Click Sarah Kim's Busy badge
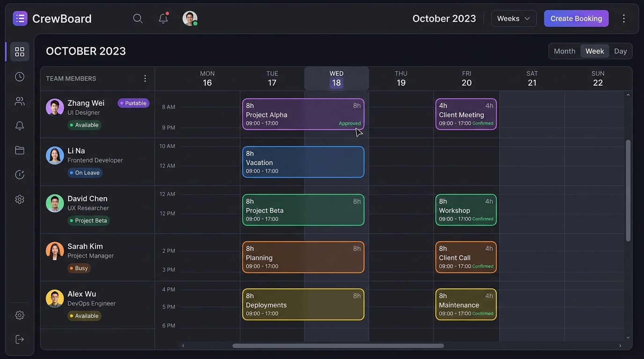 [x=79, y=268]
